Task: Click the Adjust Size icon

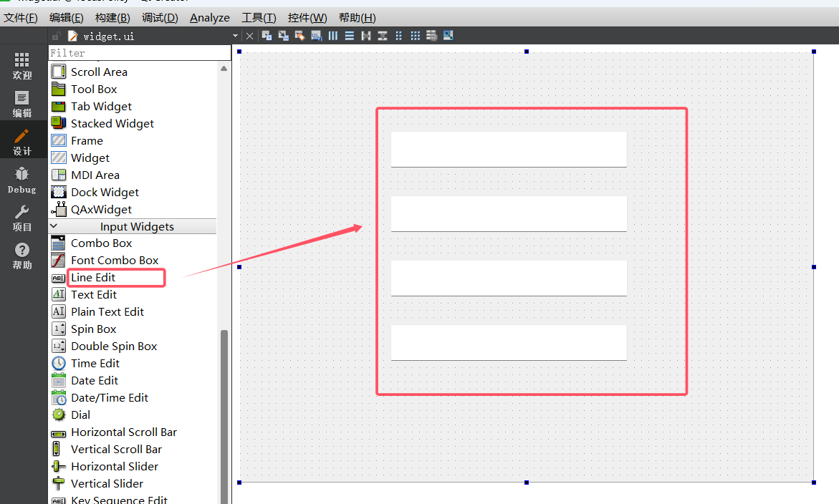Action: click(449, 36)
